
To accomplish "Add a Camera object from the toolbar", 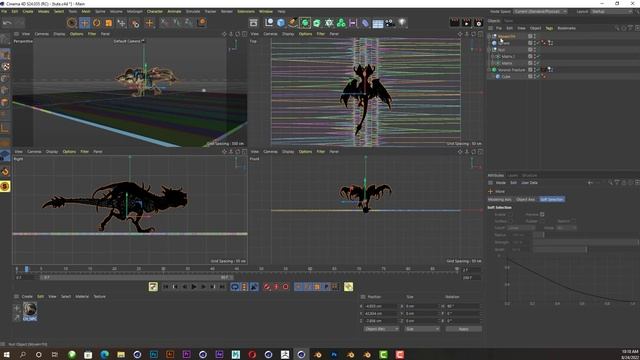I will pyautogui.click(x=390, y=23).
